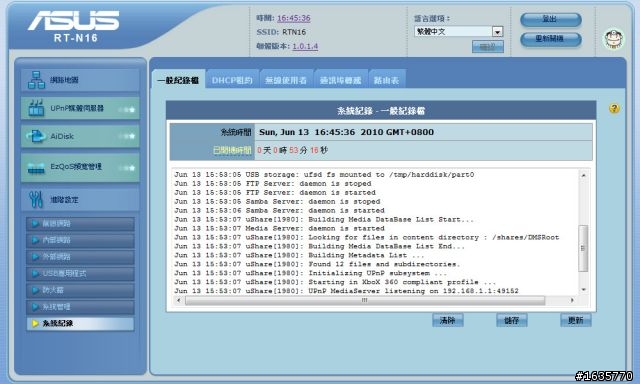Image resolution: width=640 pixels, height=384 pixels.
Task: Switch to the port forwarding tab
Action: pyautogui.click(x=340, y=80)
